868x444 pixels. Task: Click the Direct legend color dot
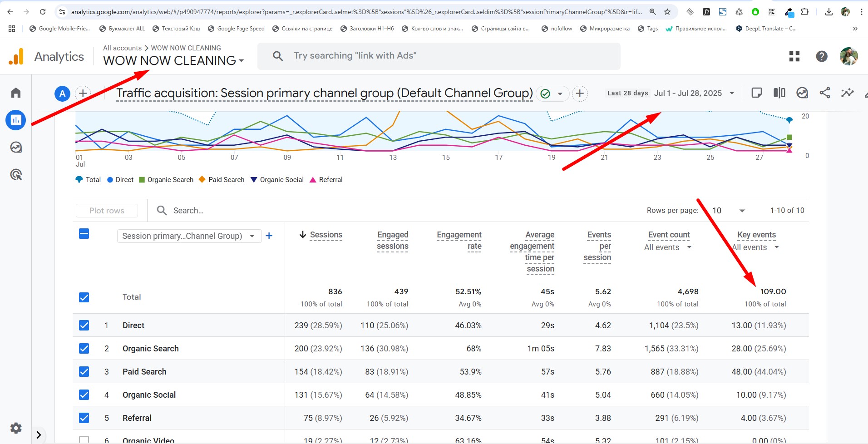110,180
